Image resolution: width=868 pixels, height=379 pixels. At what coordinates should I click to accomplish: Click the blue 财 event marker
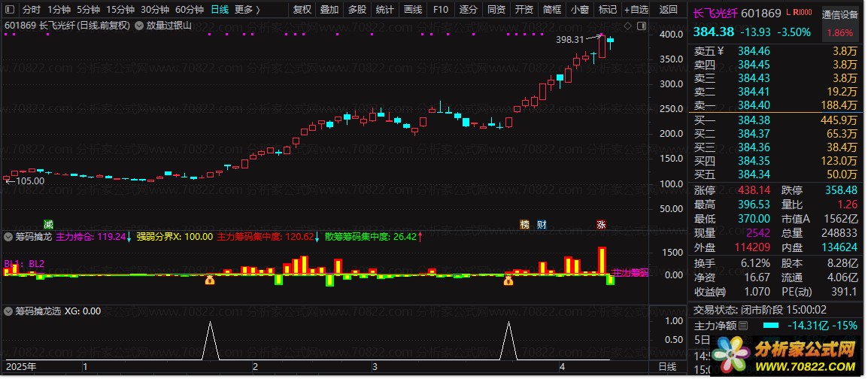click(x=542, y=224)
